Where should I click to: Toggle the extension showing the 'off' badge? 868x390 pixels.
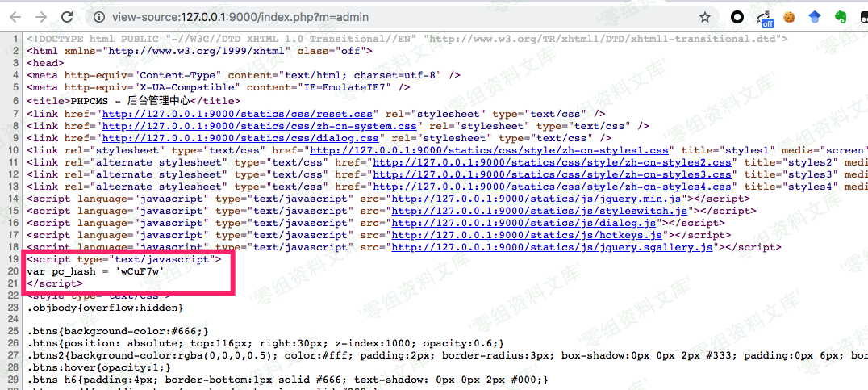pos(764,17)
